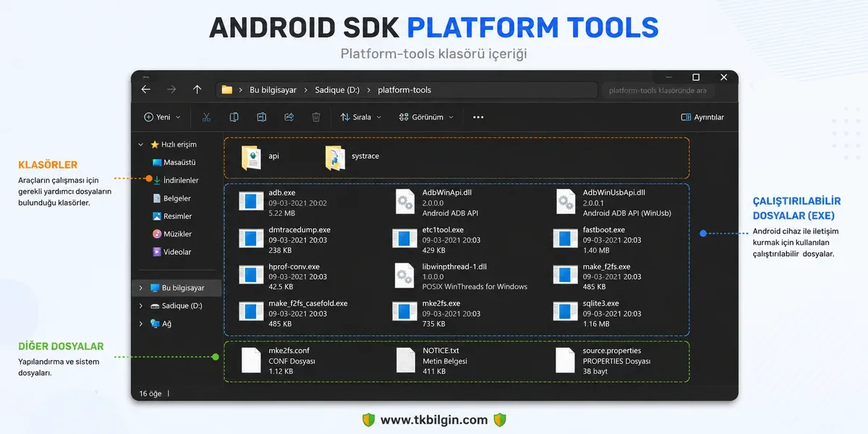Click the "5.22 MB" size of adb.exe

(281, 213)
